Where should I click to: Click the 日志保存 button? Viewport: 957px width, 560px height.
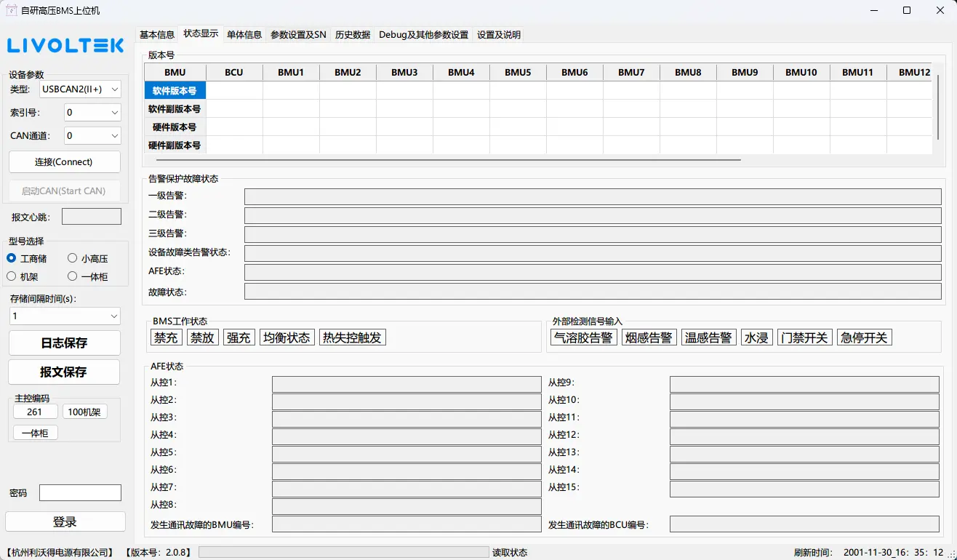64,343
